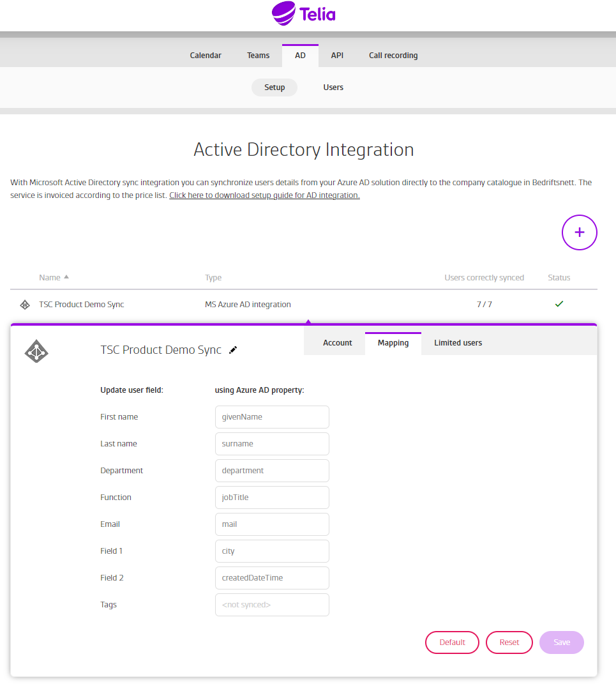Click the First name givenName field
The height and width of the screenshot is (684, 616).
(x=272, y=417)
